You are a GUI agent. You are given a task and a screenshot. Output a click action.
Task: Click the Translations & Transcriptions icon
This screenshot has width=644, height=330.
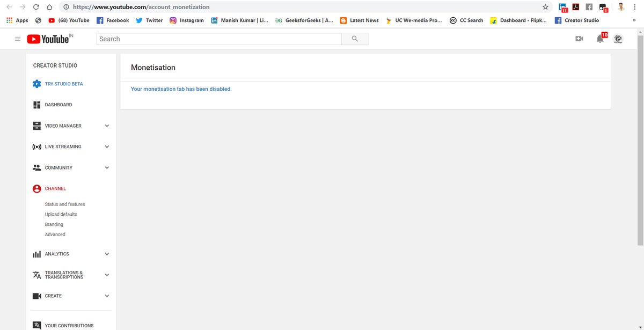click(36, 275)
